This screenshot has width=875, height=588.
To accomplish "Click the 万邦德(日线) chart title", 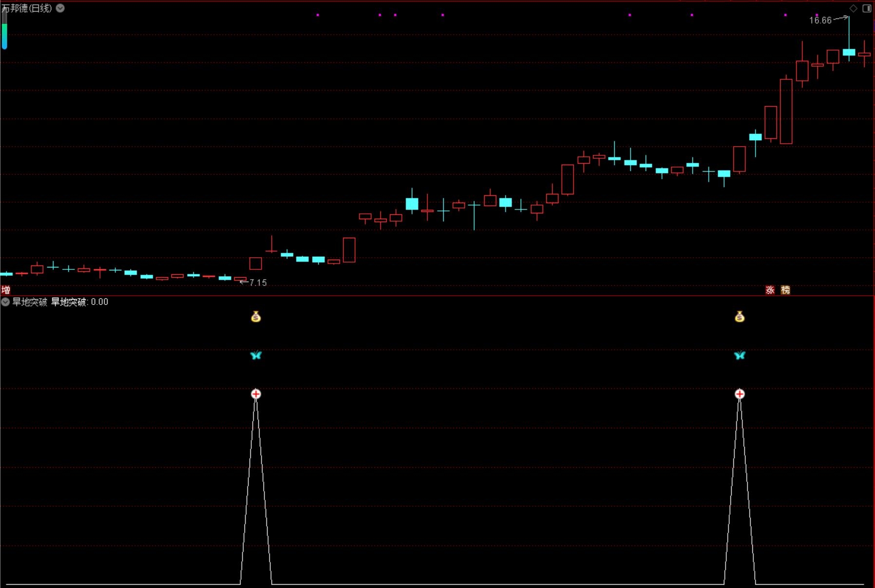I will [x=27, y=8].
